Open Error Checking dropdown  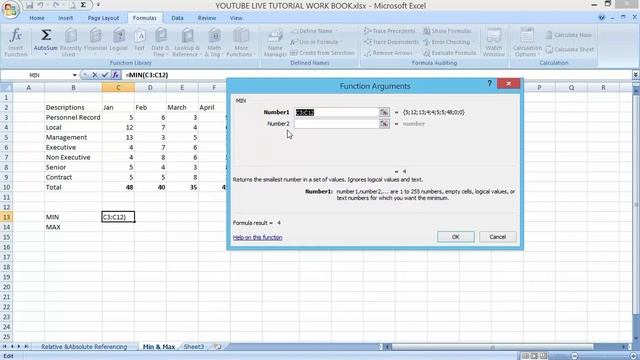[449, 42]
